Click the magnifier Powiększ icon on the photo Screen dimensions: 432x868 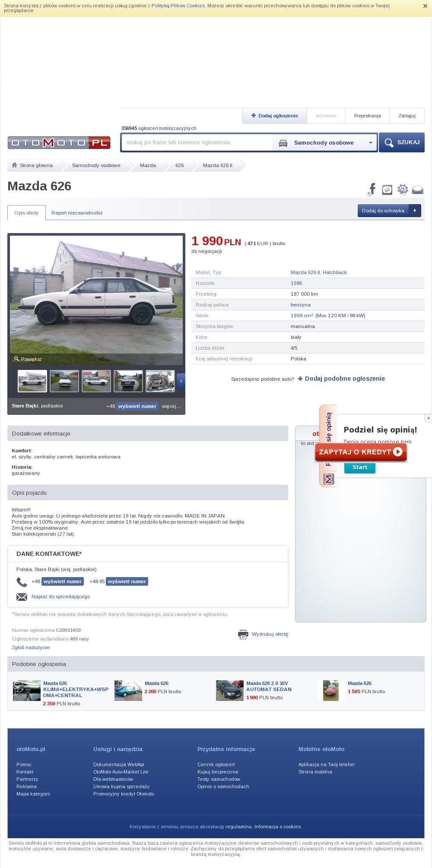(17, 359)
